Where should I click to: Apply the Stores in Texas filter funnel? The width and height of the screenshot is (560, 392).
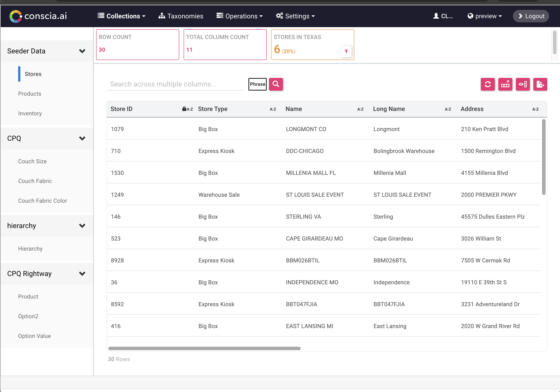[x=346, y=51]
